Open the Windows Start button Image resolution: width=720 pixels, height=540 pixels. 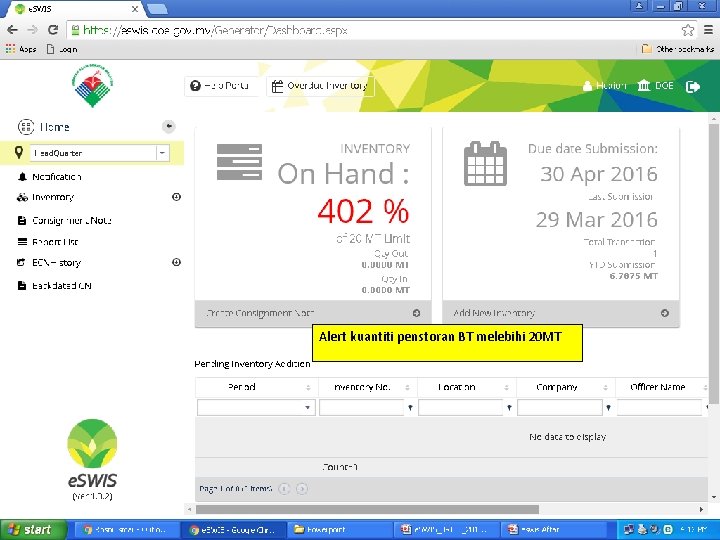click(x=33, y=530)
